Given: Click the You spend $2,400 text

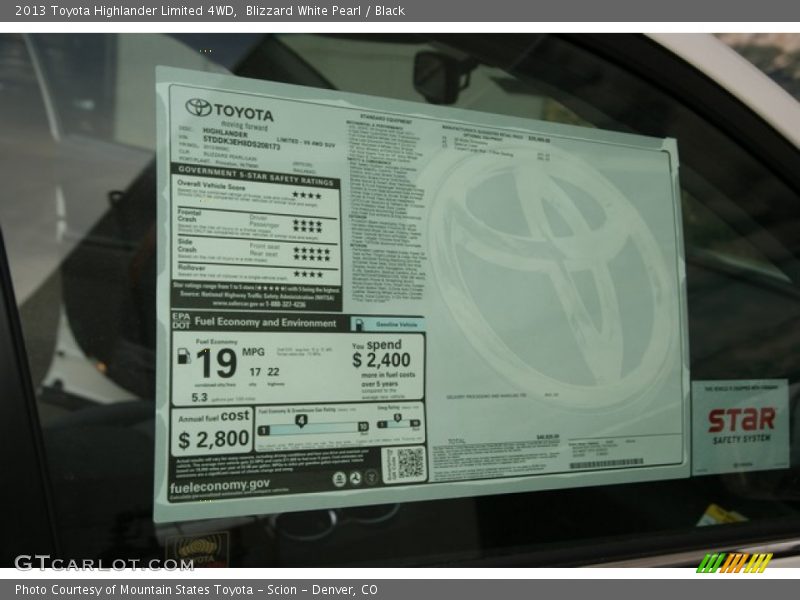Looking at the screenshot, I should coord(381,354).
